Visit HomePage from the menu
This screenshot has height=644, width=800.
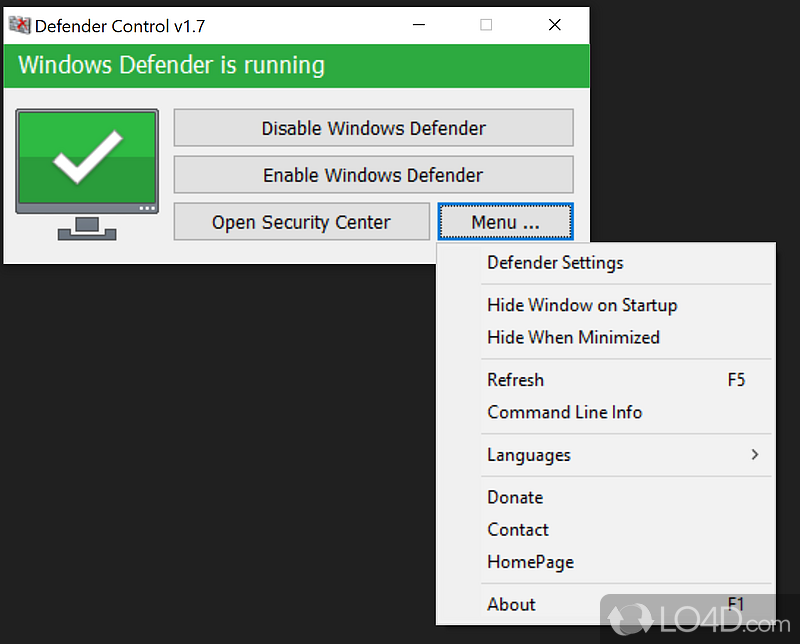tap(530, 562)
